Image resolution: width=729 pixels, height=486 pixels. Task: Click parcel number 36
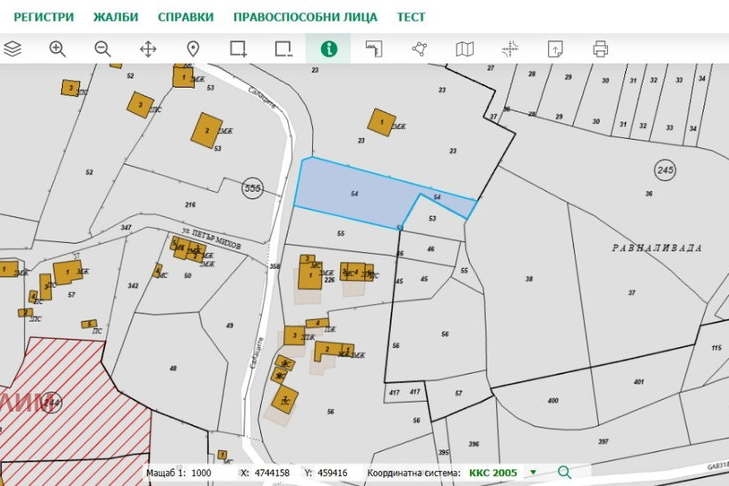click(x=649, y=193)
